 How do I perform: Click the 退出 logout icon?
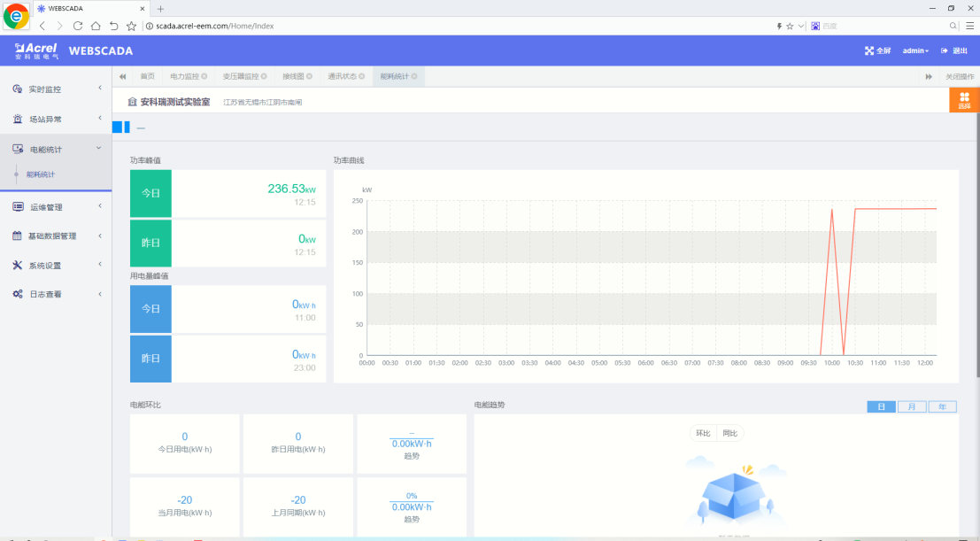coord(945,51)
